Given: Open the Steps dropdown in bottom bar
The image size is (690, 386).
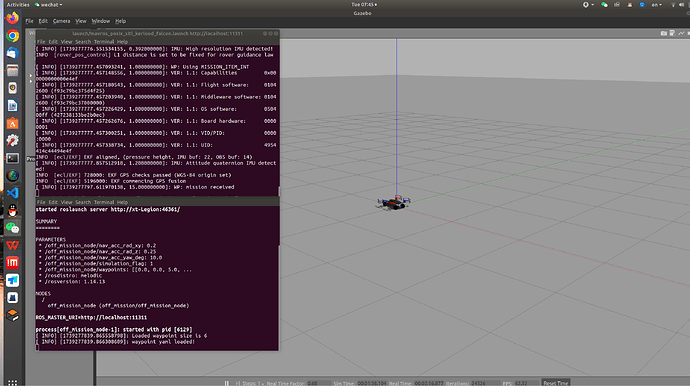Looking at the screenshot, I should click(253, 383).
